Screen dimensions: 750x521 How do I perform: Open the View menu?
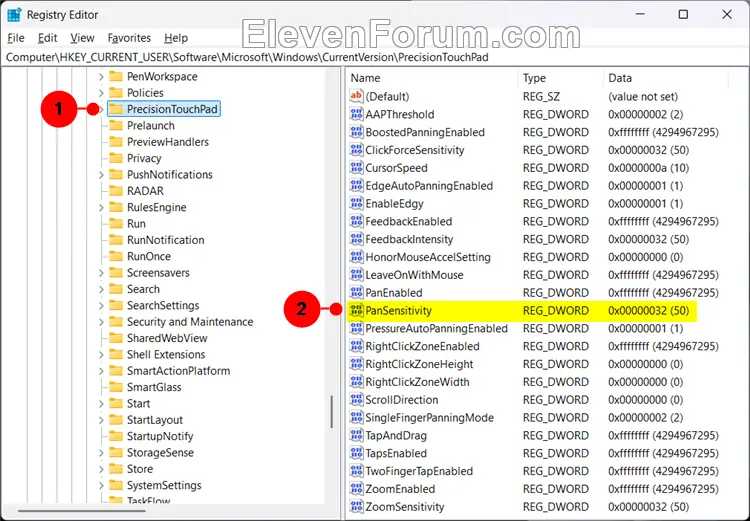[82, 38]
